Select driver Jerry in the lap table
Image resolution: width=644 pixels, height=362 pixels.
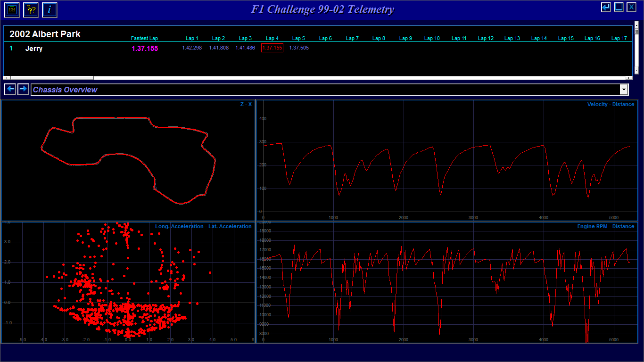click(x=34, y=49)
